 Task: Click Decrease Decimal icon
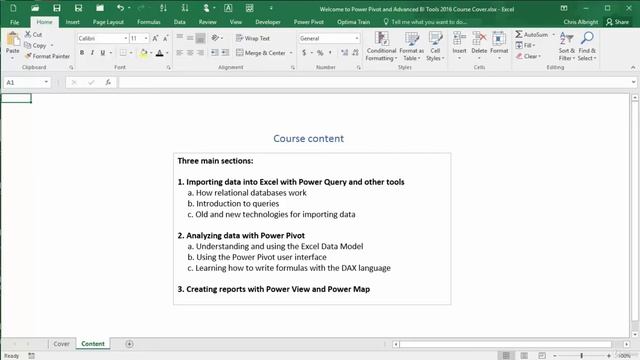pyautogui.click(x=355, y=53)
